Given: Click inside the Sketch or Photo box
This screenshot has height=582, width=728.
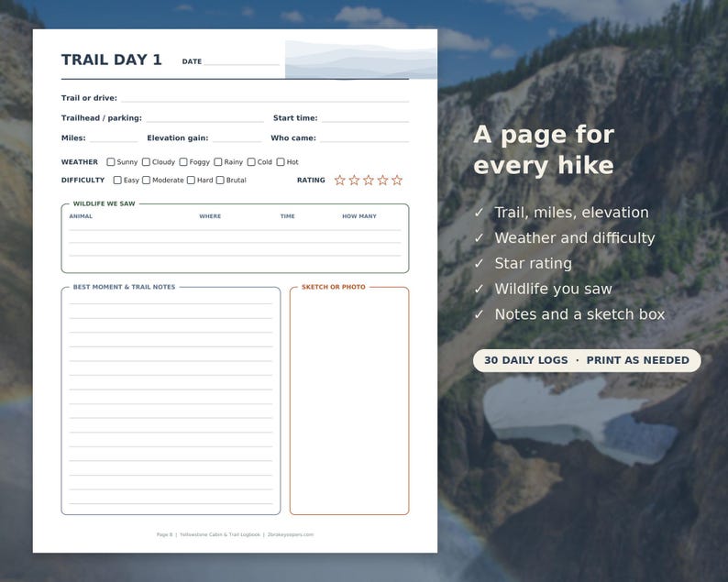Looking at the screenshot, I should [349, 401].
